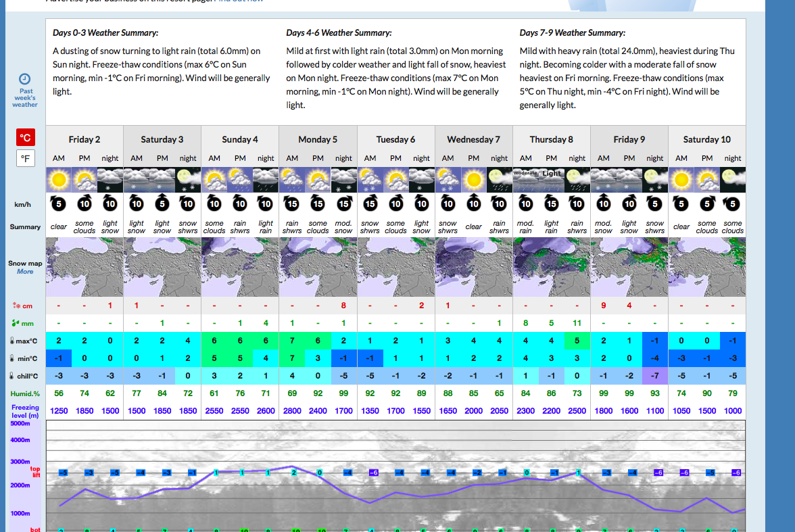Click Thursday 8 PM Light rain icon

551,180
